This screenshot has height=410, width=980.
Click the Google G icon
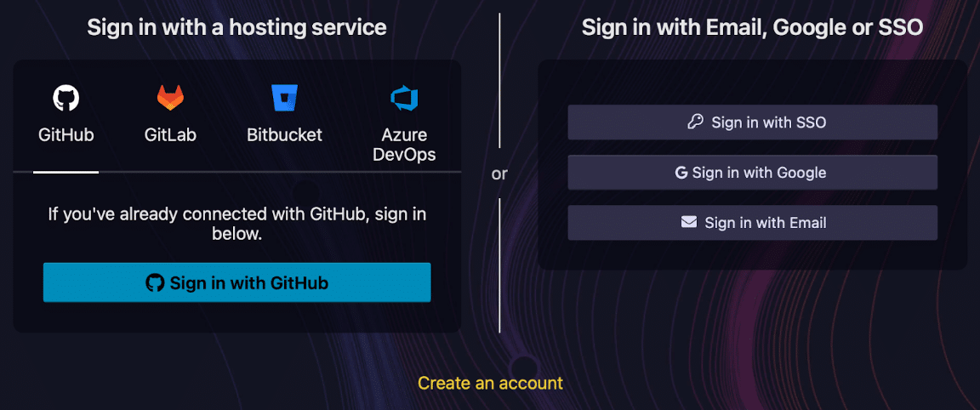pyautogui.click(x=681, y=173)
